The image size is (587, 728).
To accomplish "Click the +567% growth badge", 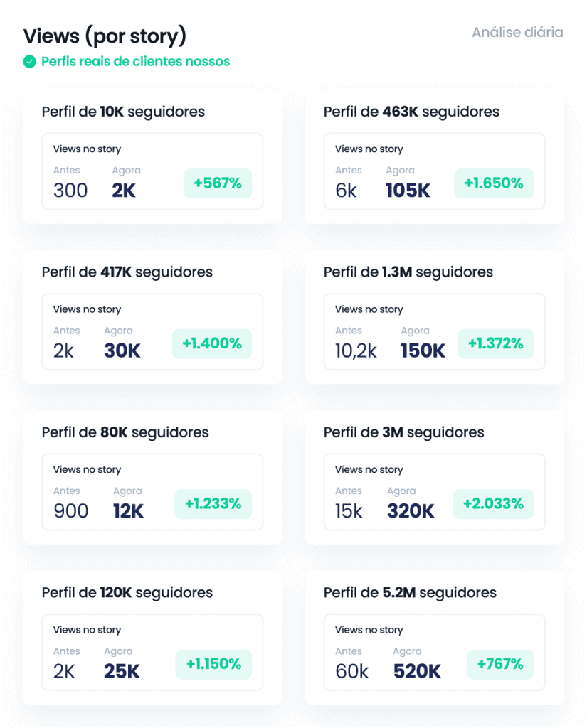I will coord(218,183).
